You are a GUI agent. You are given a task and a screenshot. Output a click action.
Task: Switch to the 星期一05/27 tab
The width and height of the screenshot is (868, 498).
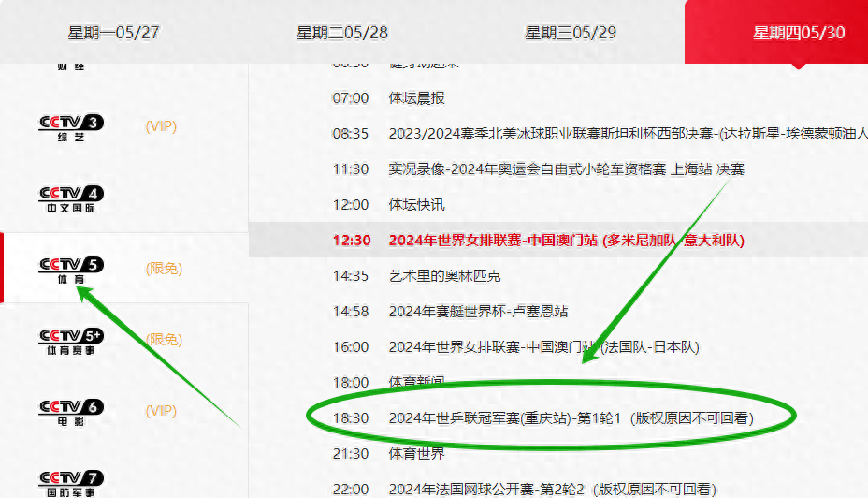[113, 33]
